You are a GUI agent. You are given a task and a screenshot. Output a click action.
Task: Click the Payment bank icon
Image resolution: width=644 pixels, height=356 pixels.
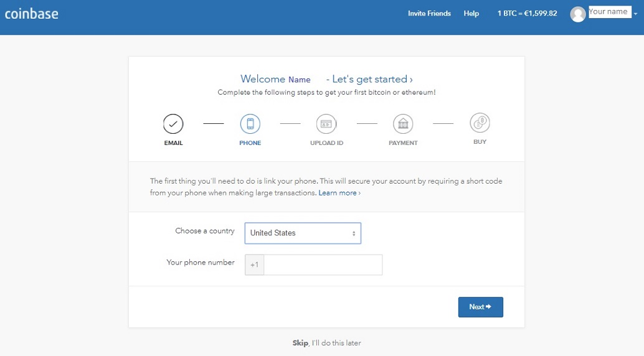click(x=403, y=124)
